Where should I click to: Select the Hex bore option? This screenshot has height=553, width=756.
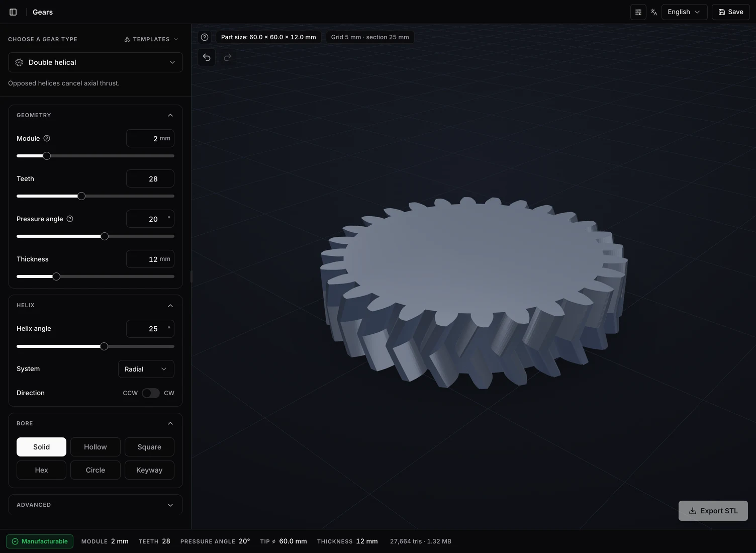point(41,470)
